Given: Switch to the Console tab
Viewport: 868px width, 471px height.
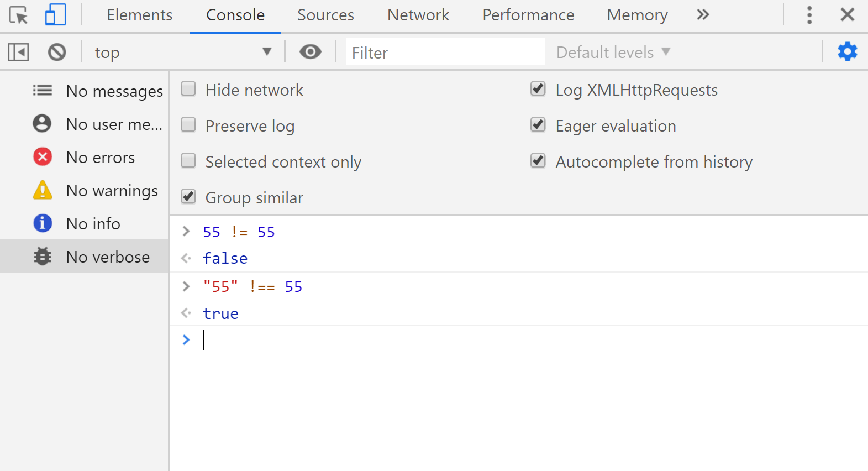Looking at the screenshot, I should click(235, 15).
